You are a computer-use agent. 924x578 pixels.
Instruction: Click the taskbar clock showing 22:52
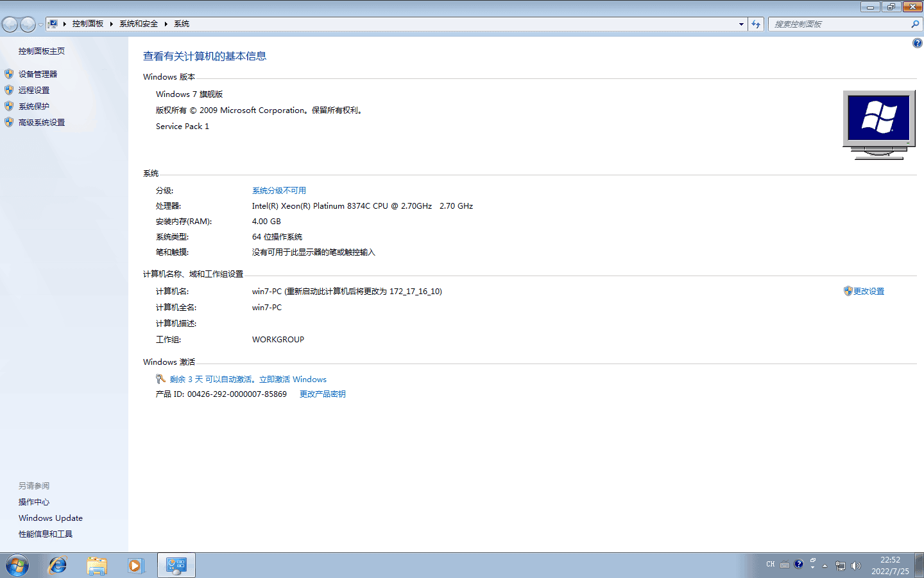pyautogui.click(x=890, y=566)
